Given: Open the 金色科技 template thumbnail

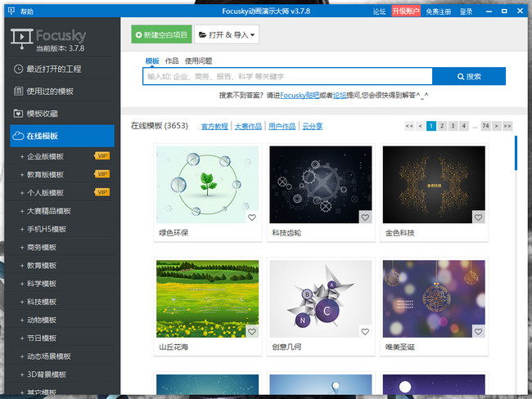Looking at the screenshot, I should (x=434, y=185).
